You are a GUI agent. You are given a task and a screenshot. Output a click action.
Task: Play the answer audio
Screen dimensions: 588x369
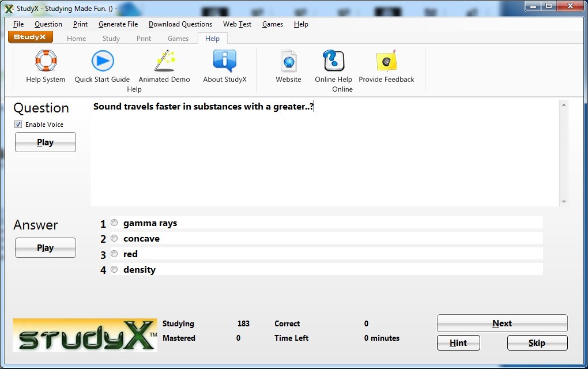[x=46, y=247]
